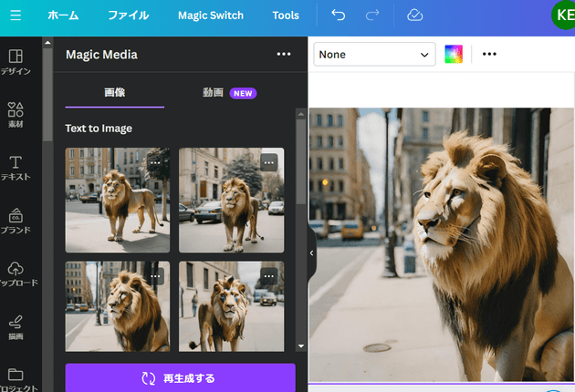Click the redo arrow icon
Image resolution: width=575 pixels, height=392 pixels.
pos(371,15)
